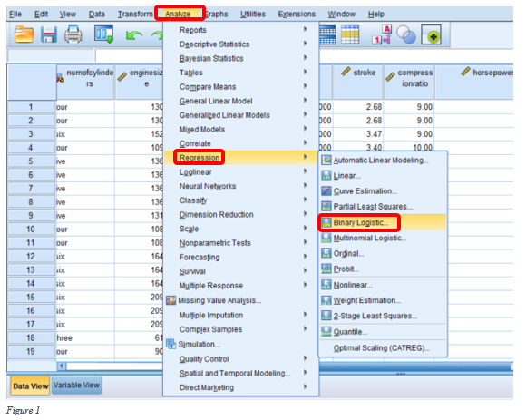Expand General Linear Model submenu
This screenshot has height=420, width=526.
click(241, 101)
